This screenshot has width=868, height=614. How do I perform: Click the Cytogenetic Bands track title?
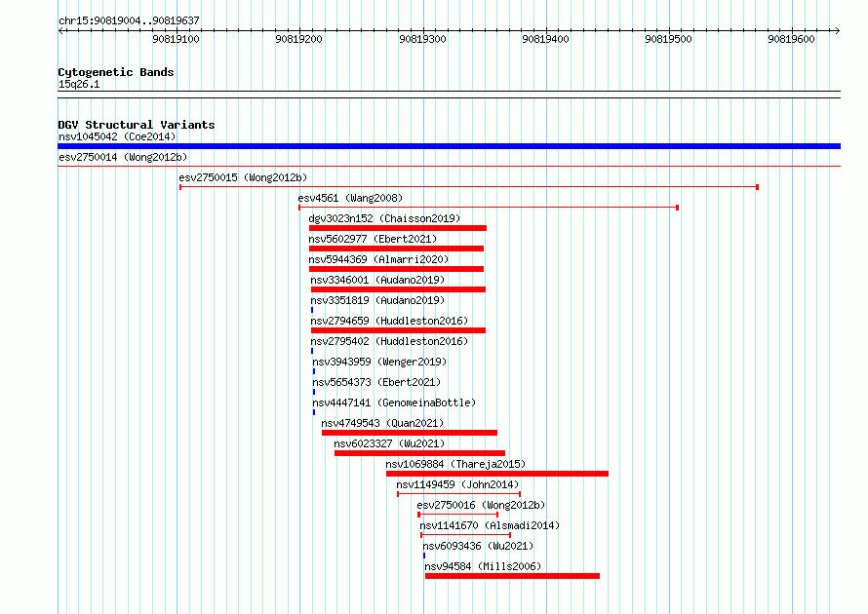tap(116, 72)
